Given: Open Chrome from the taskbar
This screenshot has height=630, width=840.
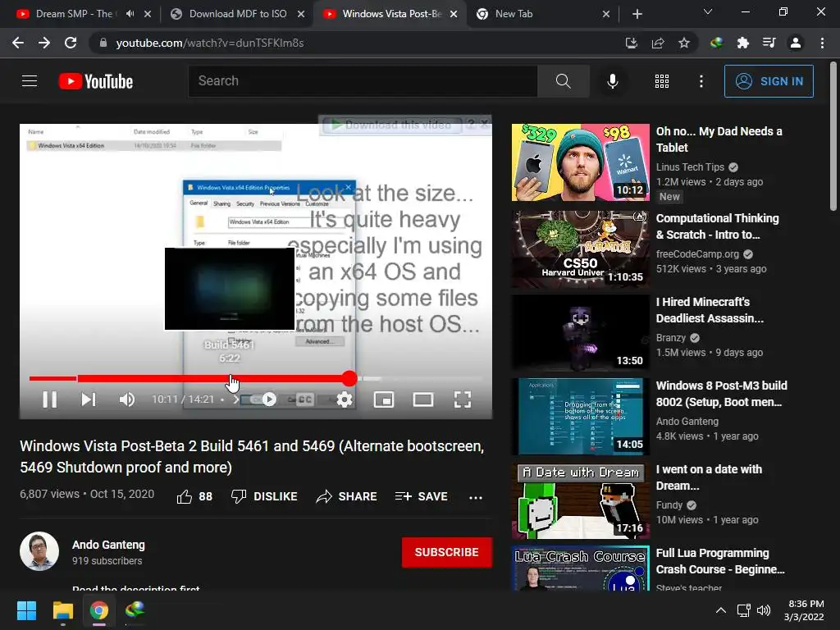Looking at the screenshot, I should [98, 610].
